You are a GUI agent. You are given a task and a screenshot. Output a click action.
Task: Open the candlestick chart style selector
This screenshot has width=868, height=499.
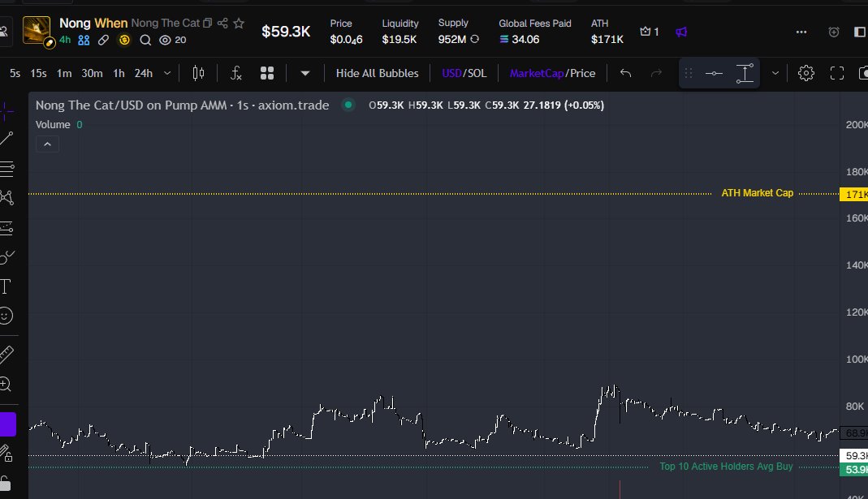198,73
